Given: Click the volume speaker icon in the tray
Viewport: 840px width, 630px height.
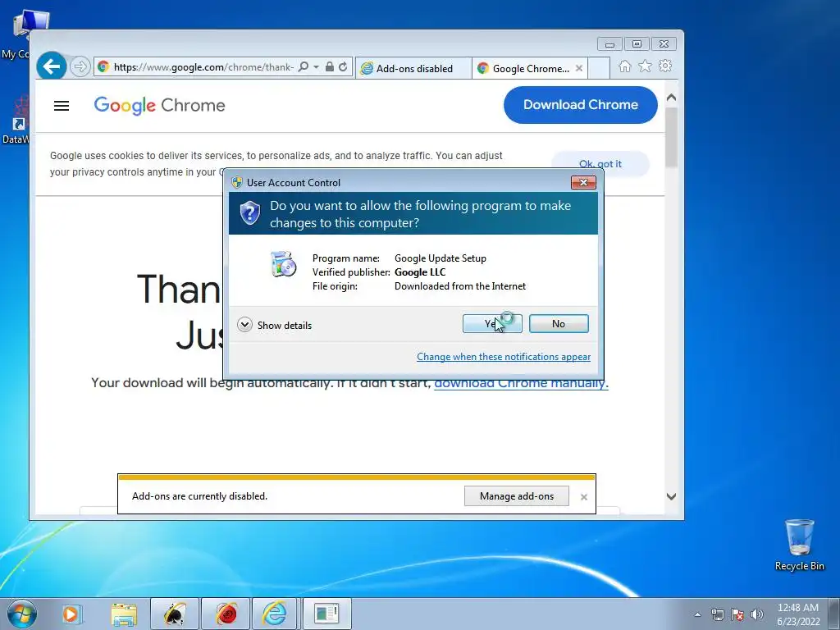Looking at the screenshot, I should coord(756,614).
